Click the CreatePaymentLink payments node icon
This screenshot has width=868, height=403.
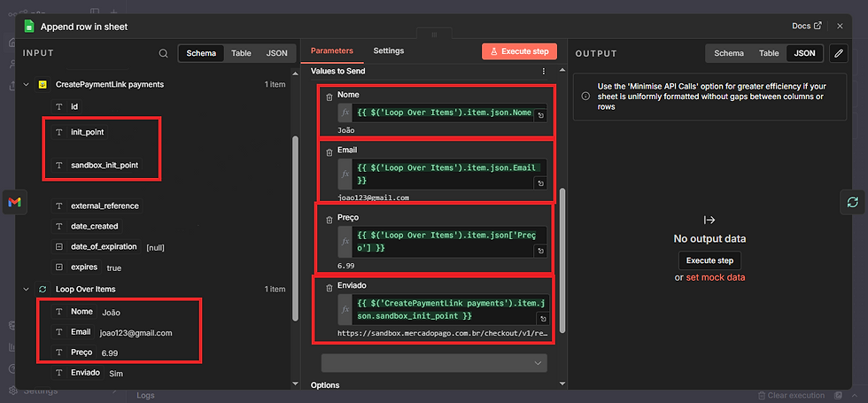pos(43,85)
